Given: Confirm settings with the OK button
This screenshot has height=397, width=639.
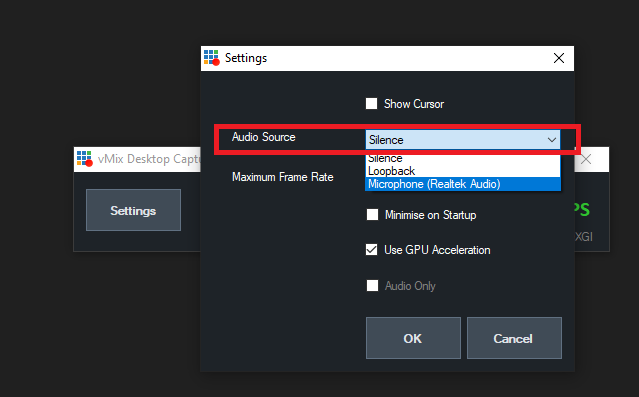Looking at the screenshot, I should click(413, 338).
